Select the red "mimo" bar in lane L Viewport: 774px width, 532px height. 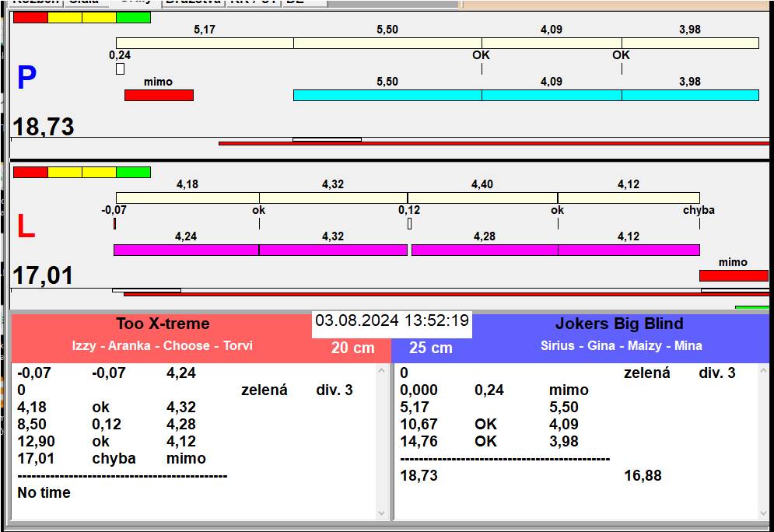click(x=733, y=275)
